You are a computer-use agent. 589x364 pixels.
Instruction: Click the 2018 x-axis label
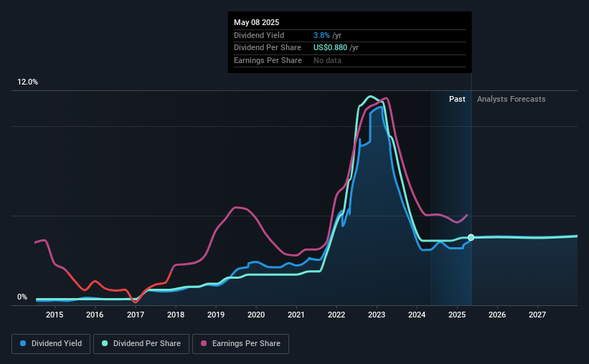[176, 315]
